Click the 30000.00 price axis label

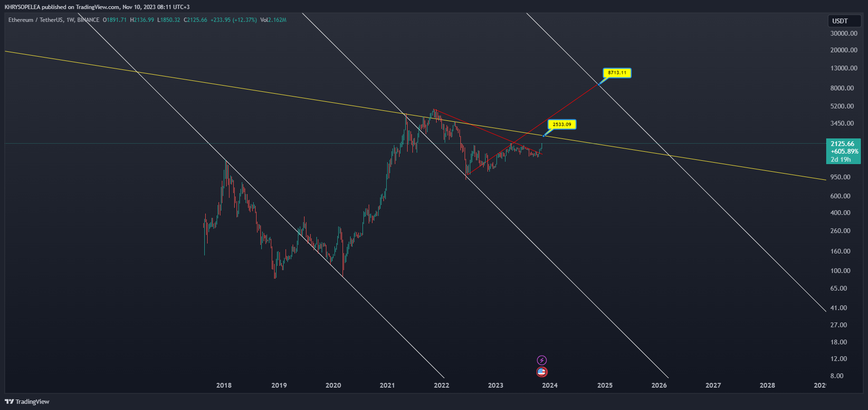point(844,33)
